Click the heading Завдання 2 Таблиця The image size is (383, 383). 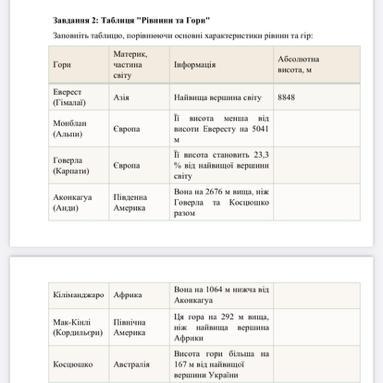pos(131,20)
